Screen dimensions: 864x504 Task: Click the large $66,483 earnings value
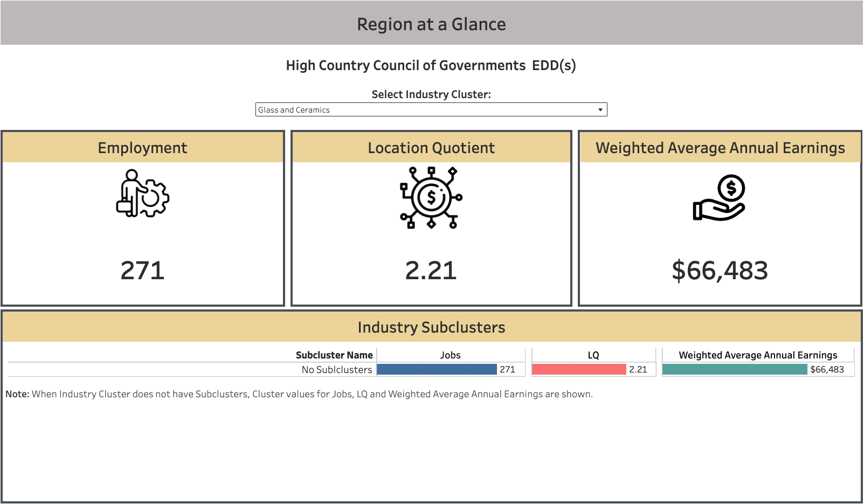720,271
